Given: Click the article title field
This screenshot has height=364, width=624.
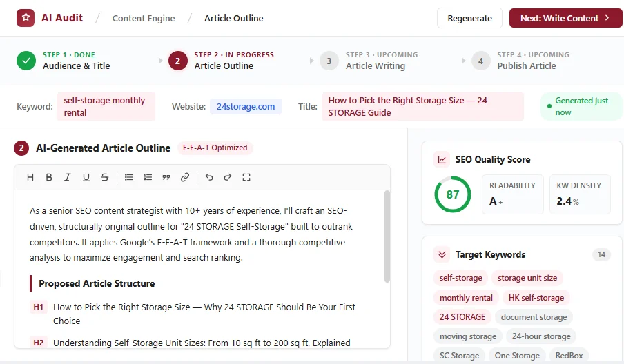Looking at the screenshot, I should point(422,106).
